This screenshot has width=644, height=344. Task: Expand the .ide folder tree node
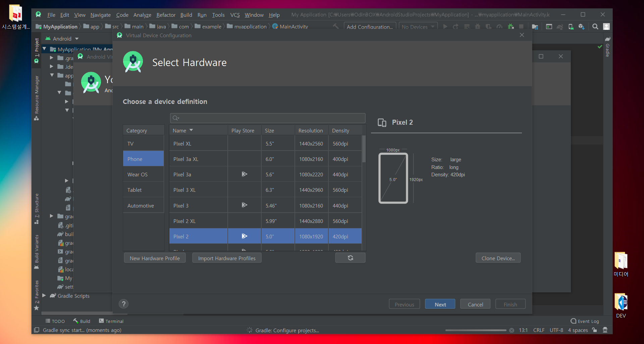[52, 66]
